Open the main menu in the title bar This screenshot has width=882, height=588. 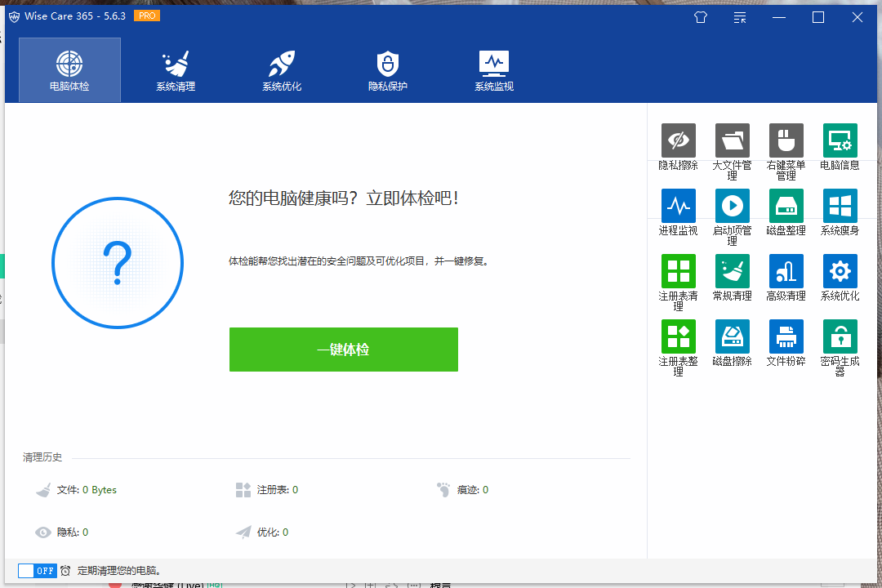pyautogui.click(x=739, y=17)
